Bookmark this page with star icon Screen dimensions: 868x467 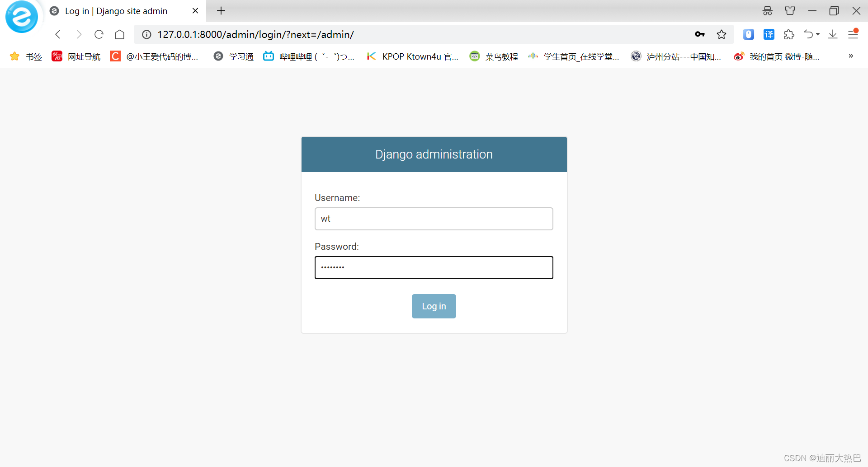(x=722, y=34)
